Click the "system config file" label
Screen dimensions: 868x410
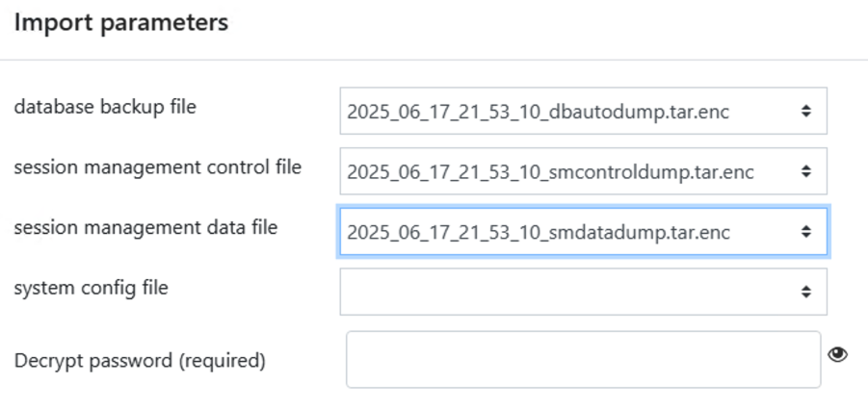(91, 287)
